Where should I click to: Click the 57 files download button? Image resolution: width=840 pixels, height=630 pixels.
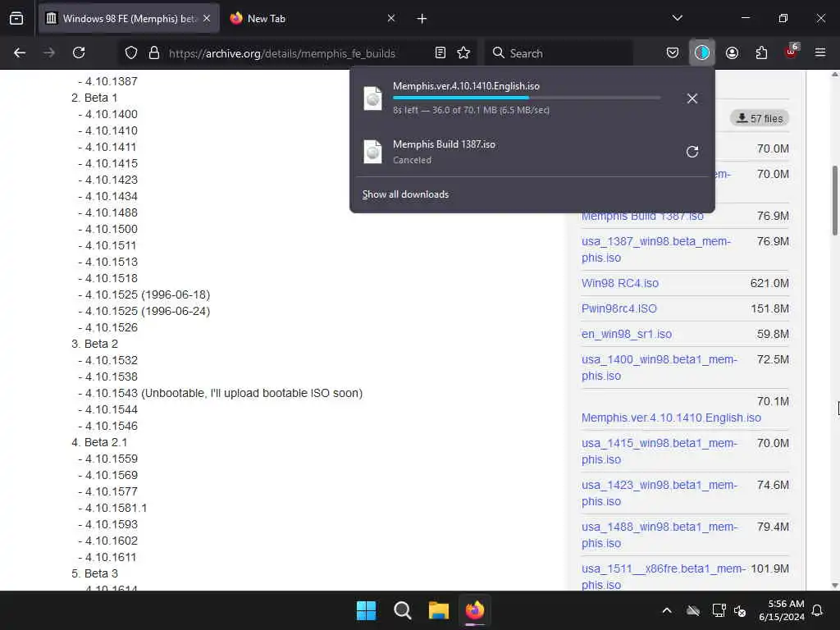760,118
